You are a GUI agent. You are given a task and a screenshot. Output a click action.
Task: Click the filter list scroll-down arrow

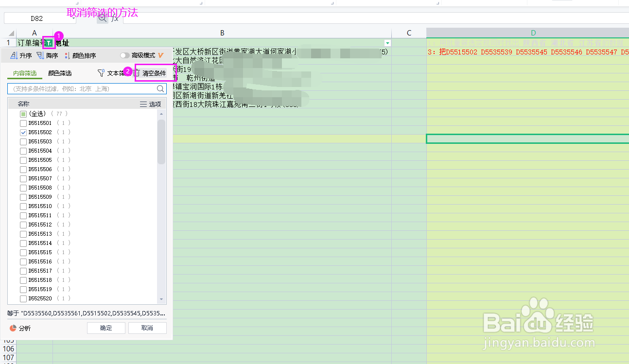[x=161, y=300]
